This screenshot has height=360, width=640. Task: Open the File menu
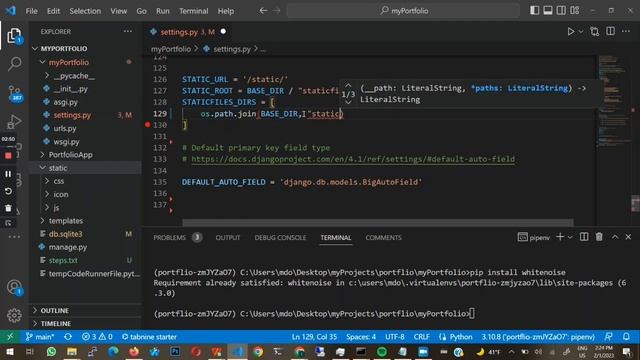pos(31,11)
